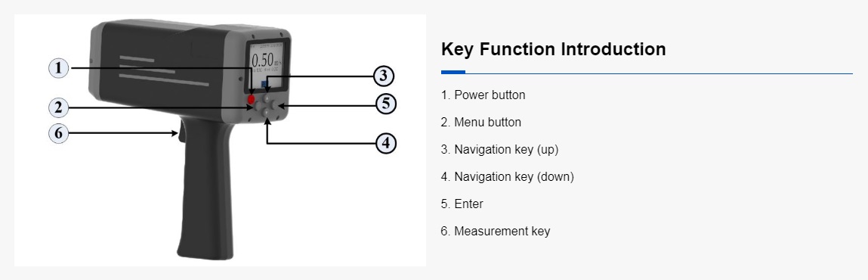This screenshot has height=280, width=868.
Task: Click the measurement trigger on the handle
Action: click(x=177, y=134)
